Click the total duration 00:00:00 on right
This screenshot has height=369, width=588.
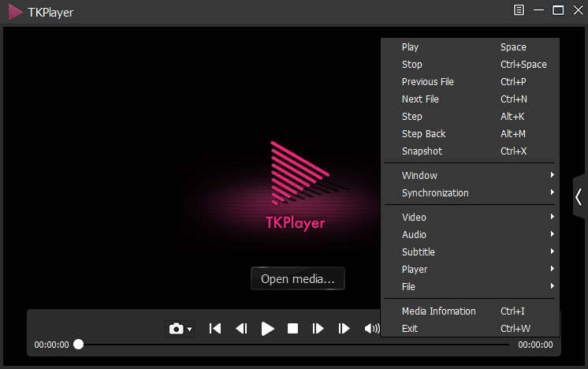pyautogui.click(x=535, y=345)
